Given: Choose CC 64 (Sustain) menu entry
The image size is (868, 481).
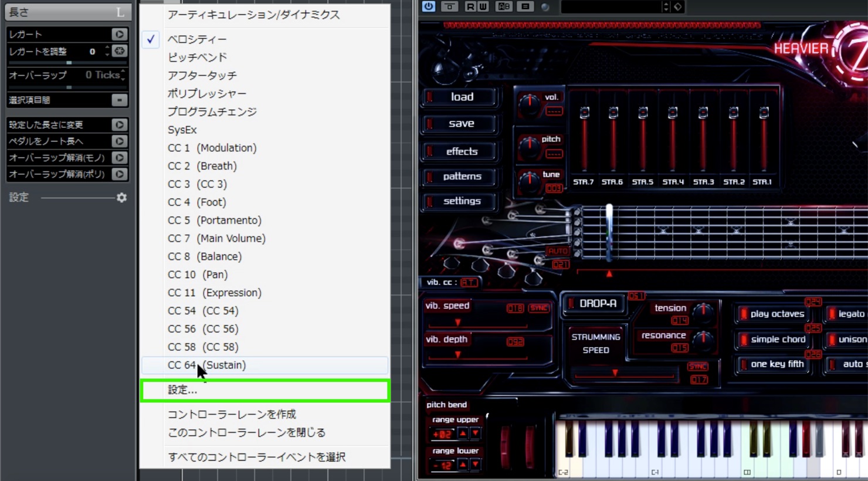Looking at the screenshot, I should [x=207, y=365].
